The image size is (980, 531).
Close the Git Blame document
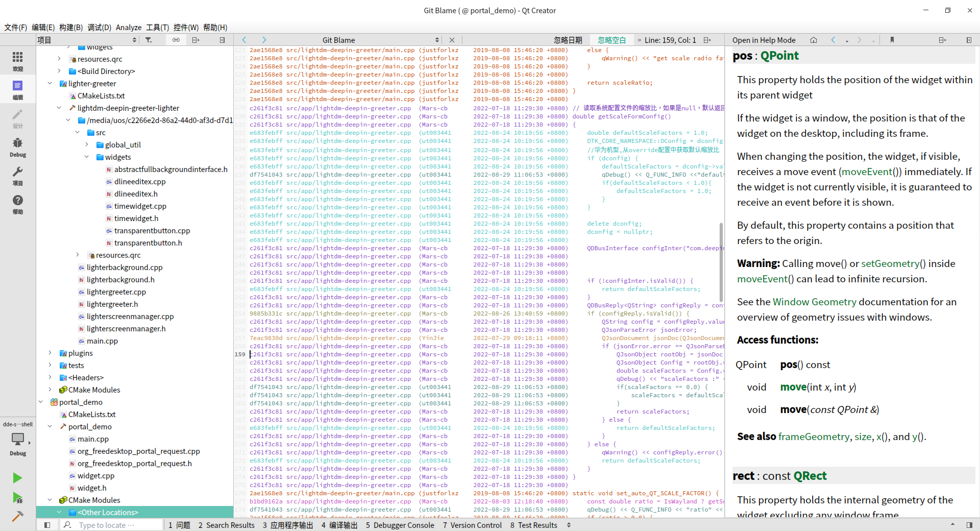pos(452,40)
